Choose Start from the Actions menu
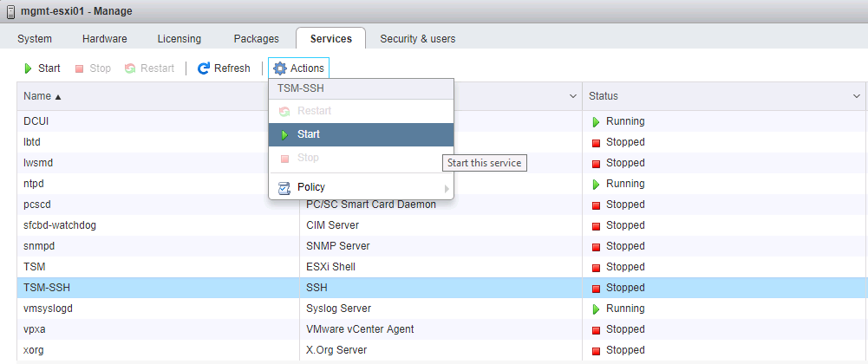Image resolution: width=868 pixels, height=364 pixels. (x=309, y=134)
